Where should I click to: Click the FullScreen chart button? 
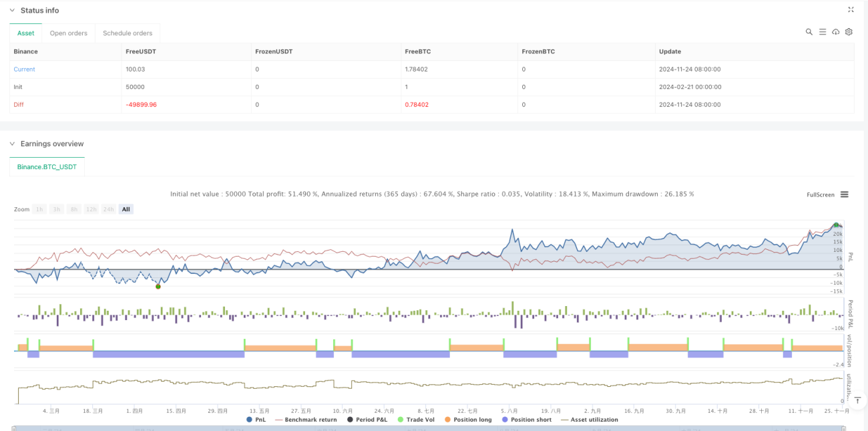tap(821, 194)
